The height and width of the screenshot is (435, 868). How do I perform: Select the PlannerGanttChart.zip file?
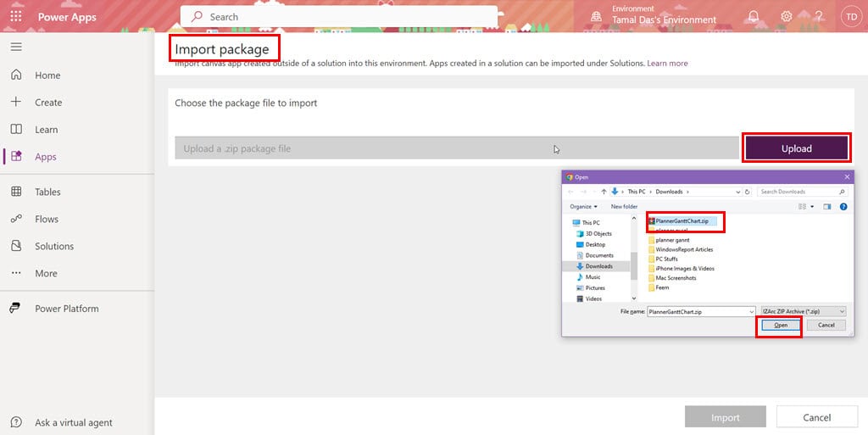point(682,220)
